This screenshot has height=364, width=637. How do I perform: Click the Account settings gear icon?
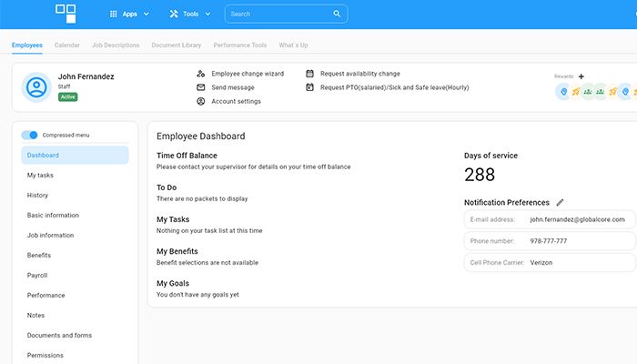(x=201, y=101)
